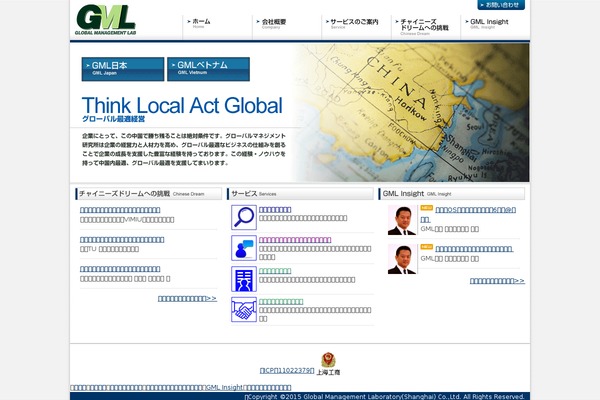Click the サービス Services section heading

coord(300,194)
